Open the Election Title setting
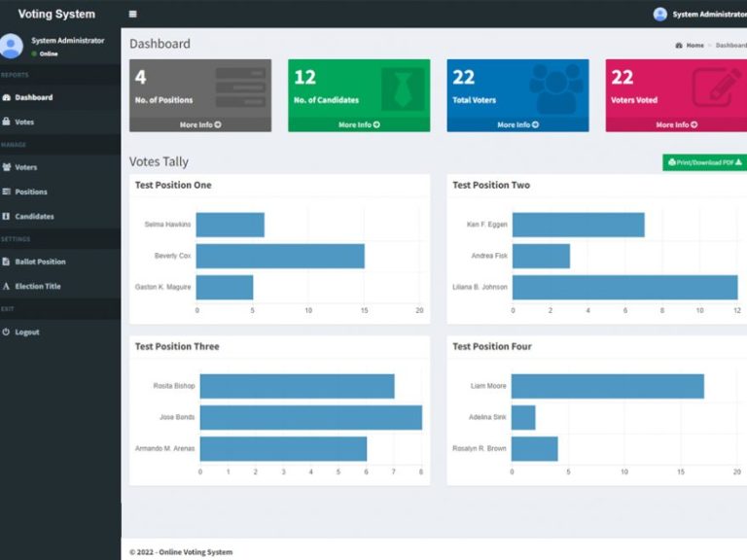 coord(37,286)
